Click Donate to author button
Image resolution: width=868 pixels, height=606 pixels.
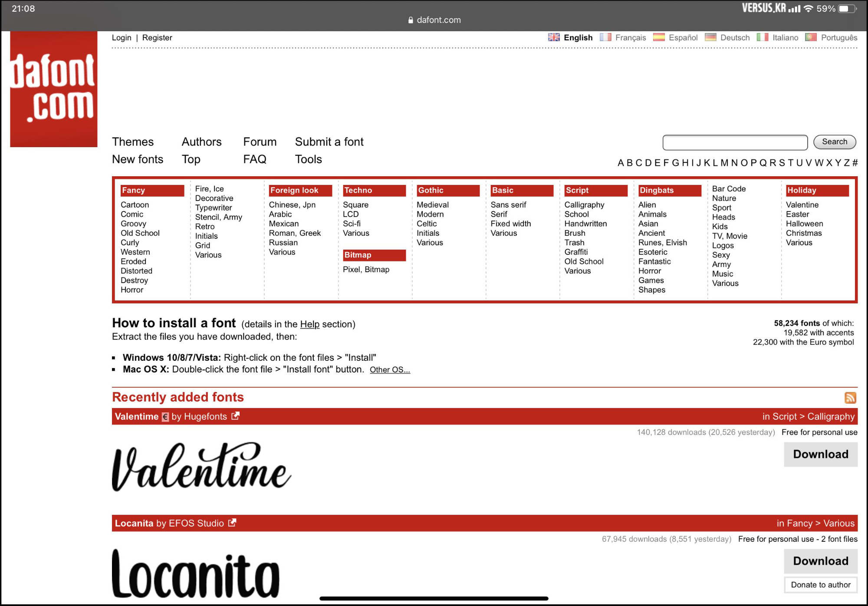pos(820,585)
